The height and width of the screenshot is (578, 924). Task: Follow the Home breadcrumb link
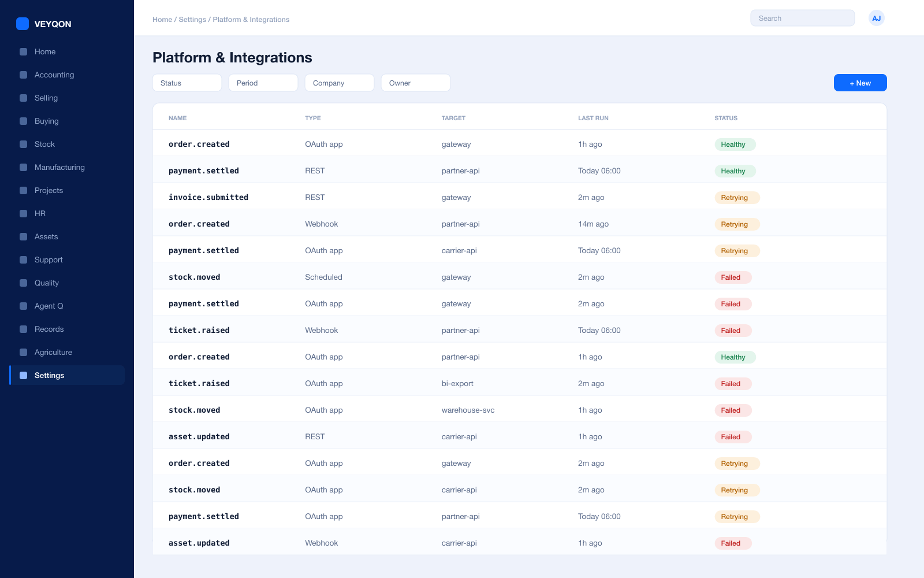coord(162,19)
